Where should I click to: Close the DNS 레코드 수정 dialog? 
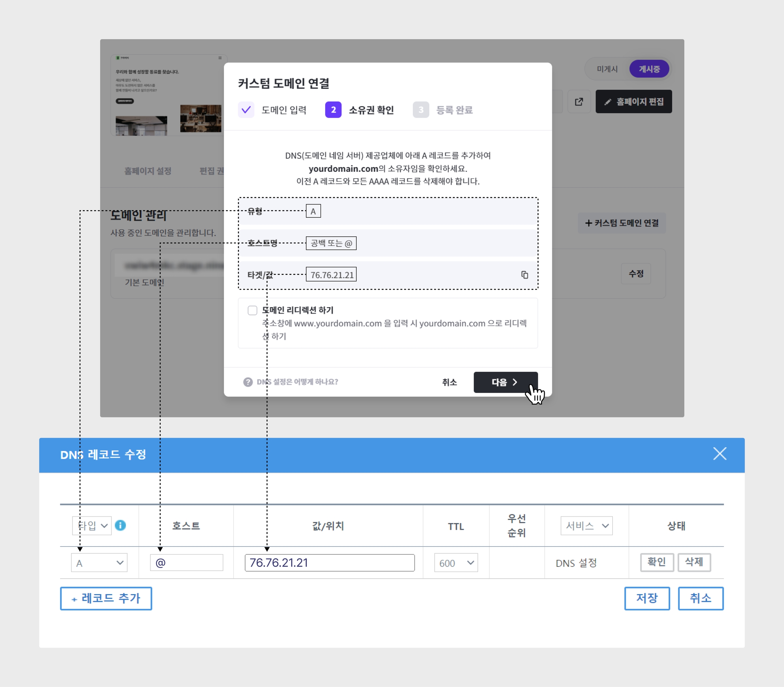pos(720,454)
